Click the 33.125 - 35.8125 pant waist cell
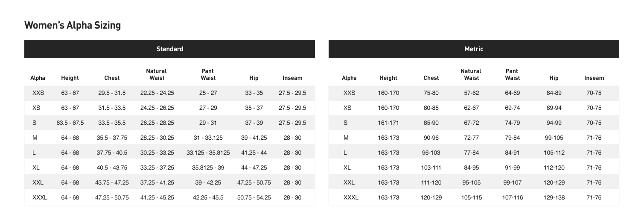This screenshot has width=644, height=223. click(208, 153)
